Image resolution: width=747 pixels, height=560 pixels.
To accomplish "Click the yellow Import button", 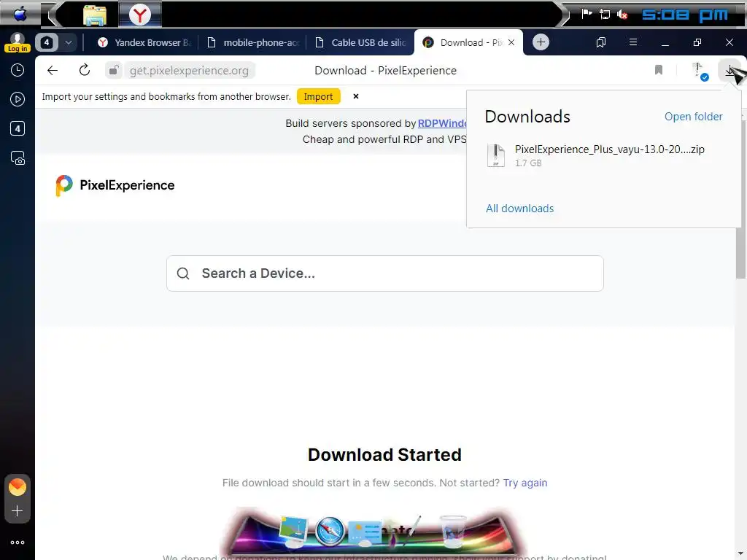I will [x=318, y=97].
